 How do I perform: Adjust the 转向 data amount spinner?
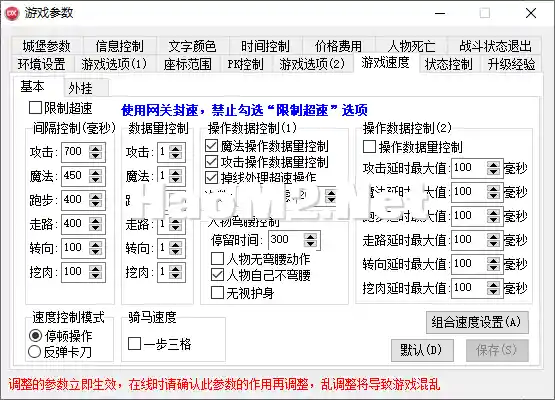point(176,248)
